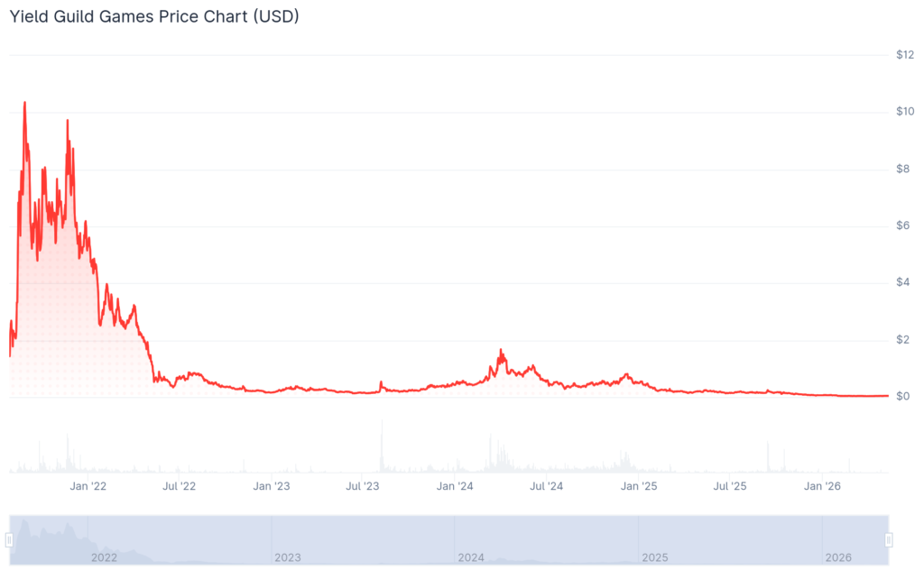
Task: Click the Jan '25 date label
Action: (x=639, y=486)
